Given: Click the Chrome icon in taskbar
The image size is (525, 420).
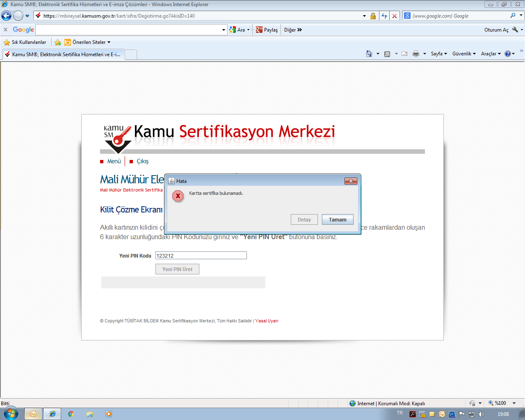Looking at the screenshot, I should click(71, 414).
